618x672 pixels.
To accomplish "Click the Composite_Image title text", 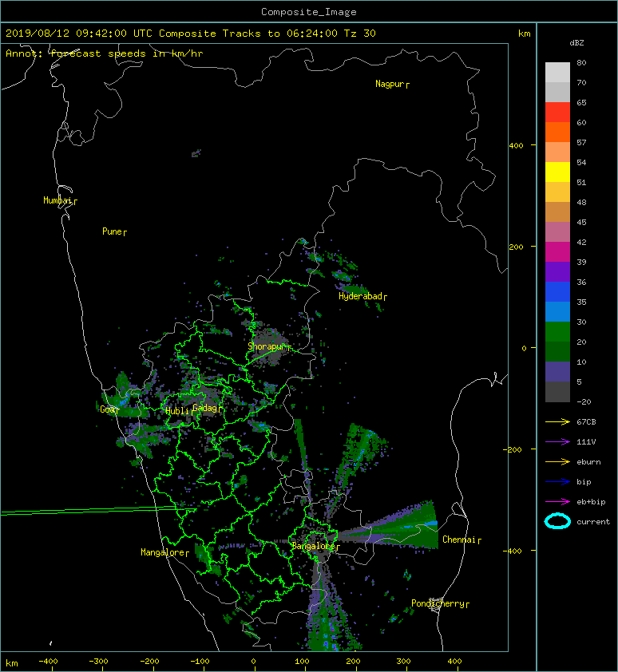I will click(309, 12).
